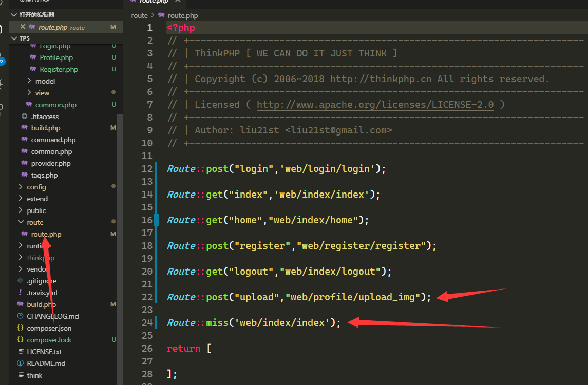Screen dimensions: 588x385
Task: Select the .gitignore git icon file
Action: click(x=20, y=281)
